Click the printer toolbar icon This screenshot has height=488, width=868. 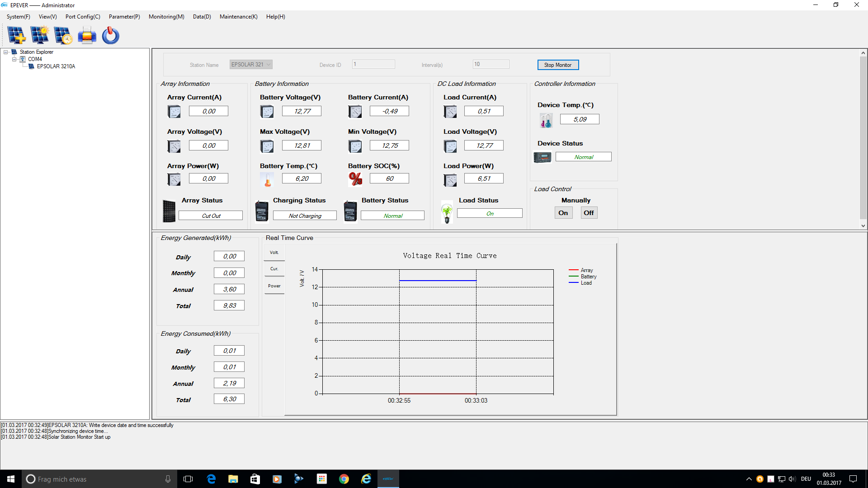(x=87, y=35)
